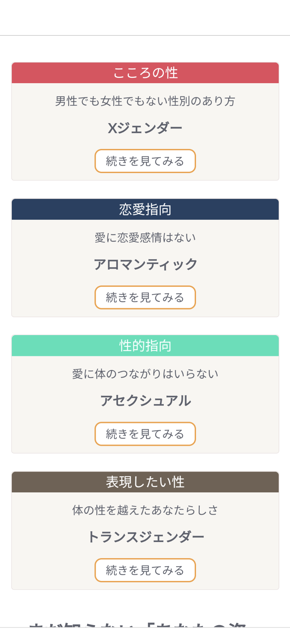Image resolution: width=290 pixels, height=644 pixels.
Task: Click description 体の性を越えたあなたらしさ
Action: coord(145,510)
